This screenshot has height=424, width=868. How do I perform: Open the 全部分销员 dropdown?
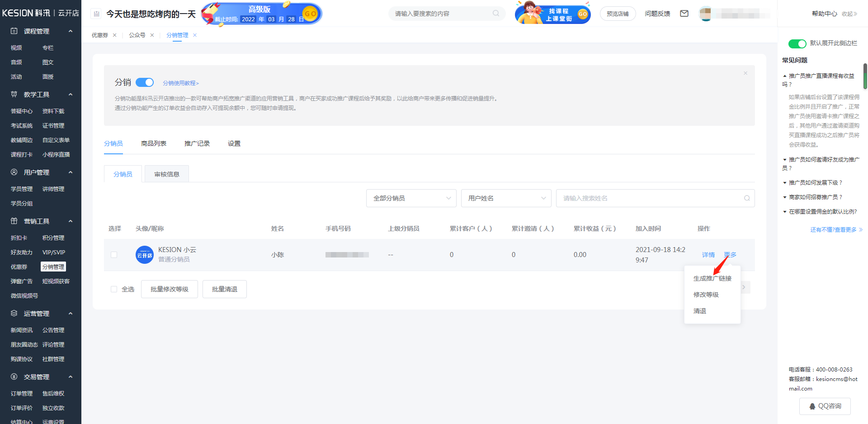pyautogui.click(x=411, y=198)
